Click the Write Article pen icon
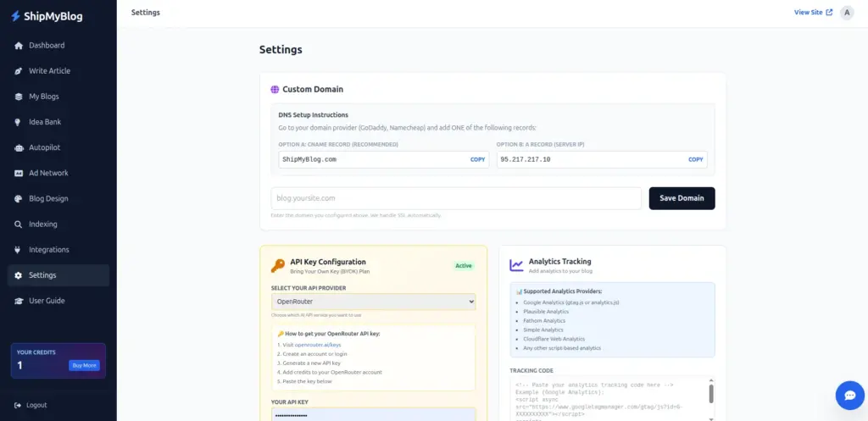 [x=19, y=71]
